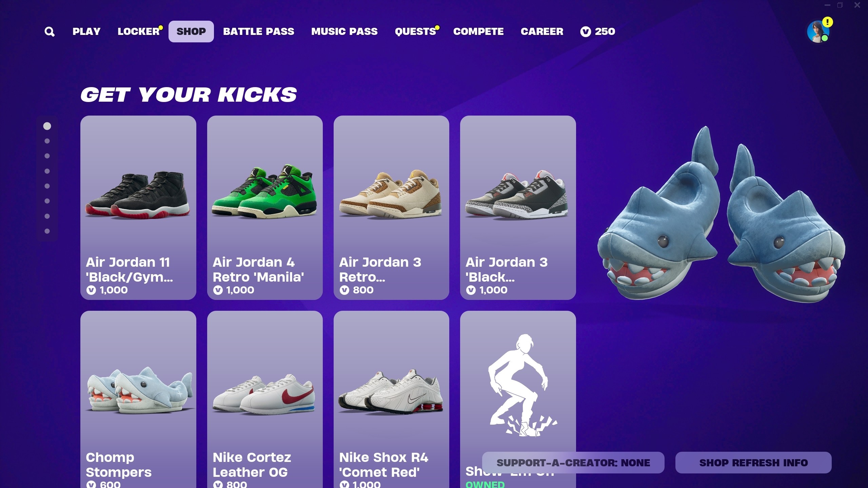The image size is (868, 488).
Task: Click the V-Bucks price icon on Air Jordan 4 Manila
Action: pyautogui.click(x=218, y=290)
